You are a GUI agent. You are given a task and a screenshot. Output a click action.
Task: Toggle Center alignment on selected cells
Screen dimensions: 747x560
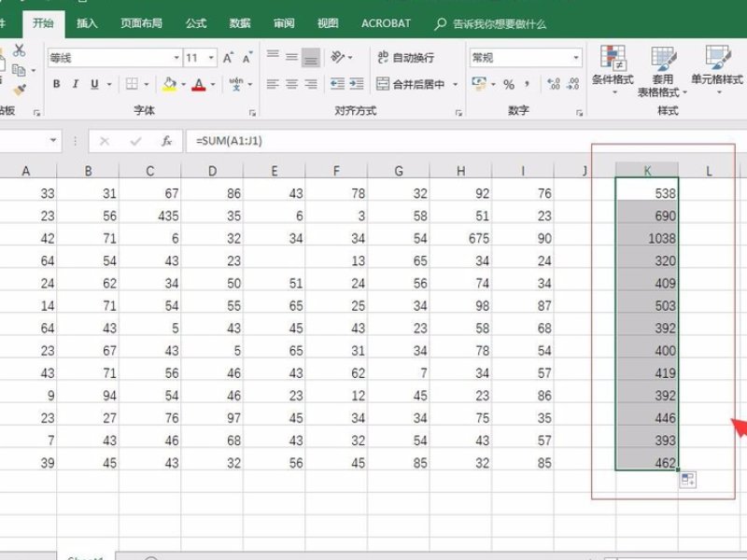pos(292,83)
